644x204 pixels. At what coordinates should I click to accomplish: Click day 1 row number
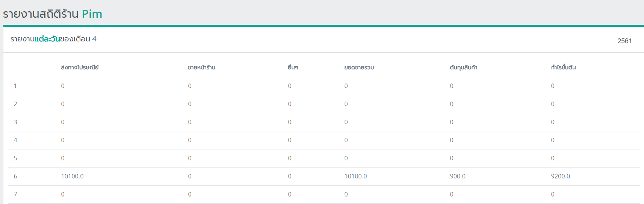pos(15,86)
